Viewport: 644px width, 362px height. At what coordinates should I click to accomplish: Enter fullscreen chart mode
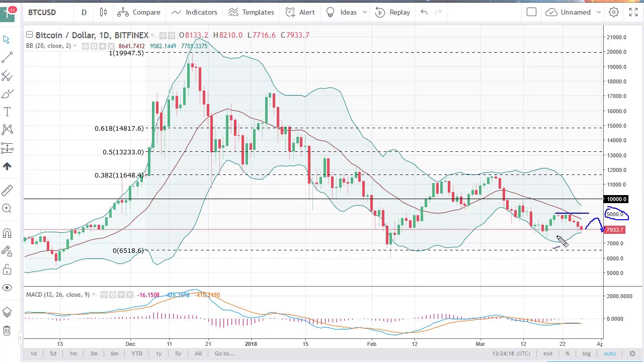point(633,12)
